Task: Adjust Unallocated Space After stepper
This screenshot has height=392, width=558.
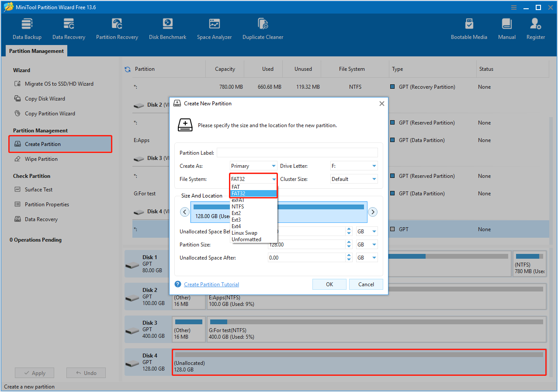Action: coord(349,258)
